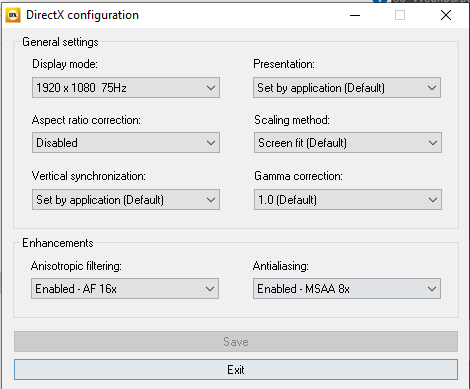Click the "Display mode:" label
Image resolution: width=470 pixels, height=389 pixels.
pos(65,64)
